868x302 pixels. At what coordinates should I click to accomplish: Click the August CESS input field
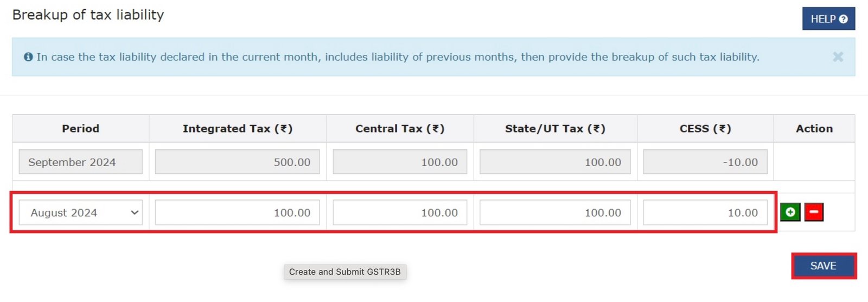pyautogui.click(x=705, y=213)
